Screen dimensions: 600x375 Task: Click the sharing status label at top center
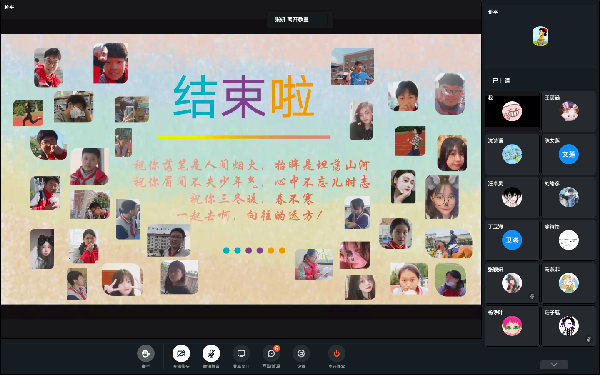pyautogui.click(x=292, y=19)
